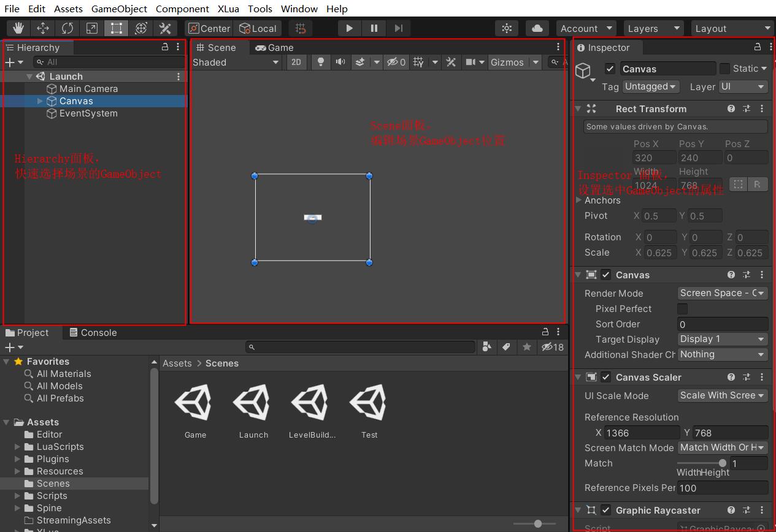Open the XLua menu
This screenshot has height=532, width=776.
tap(228, 9)
